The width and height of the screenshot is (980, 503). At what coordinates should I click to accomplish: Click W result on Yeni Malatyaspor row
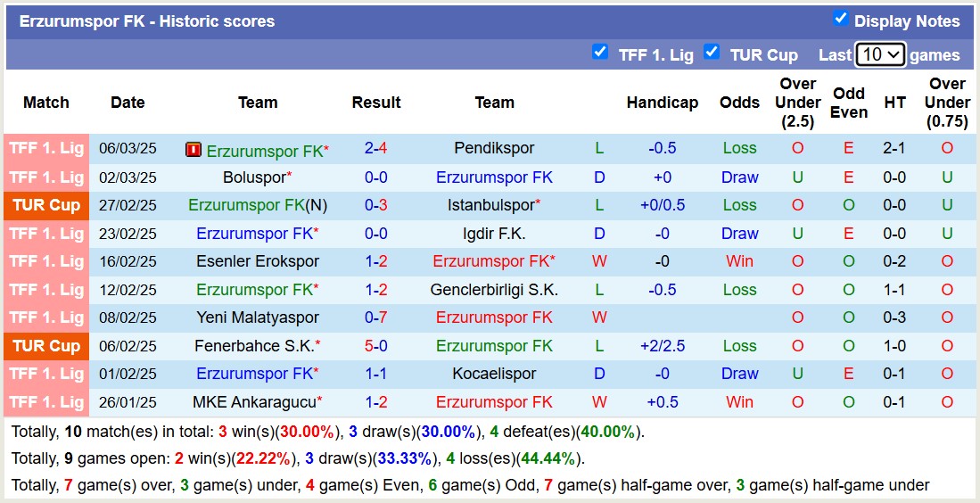[598, 317]
